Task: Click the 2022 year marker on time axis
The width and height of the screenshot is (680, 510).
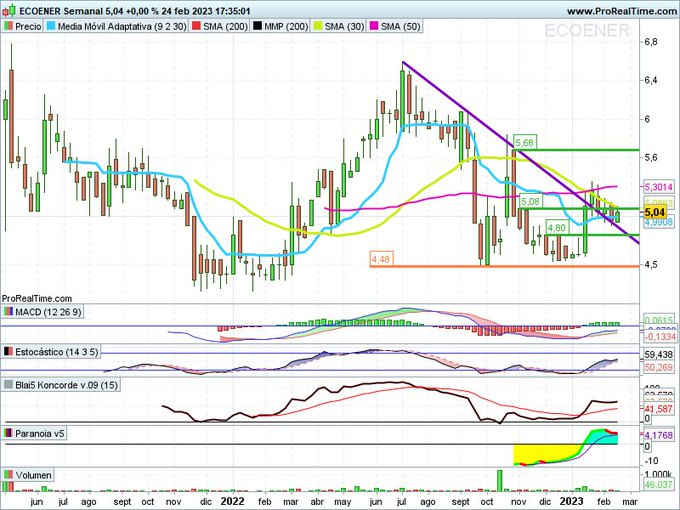Action: tap(232, 501)
